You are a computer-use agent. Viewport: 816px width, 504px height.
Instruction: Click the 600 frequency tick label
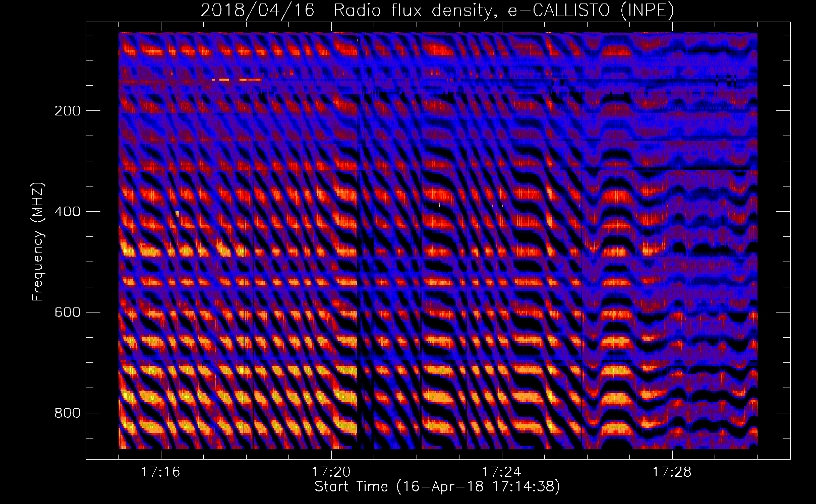coord(68,312)
